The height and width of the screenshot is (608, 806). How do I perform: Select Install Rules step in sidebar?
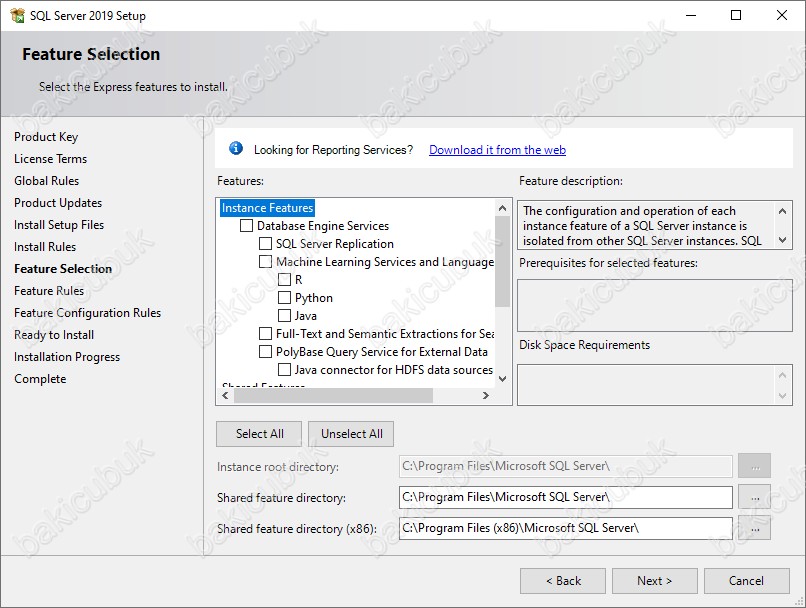[x=45, y=247]
